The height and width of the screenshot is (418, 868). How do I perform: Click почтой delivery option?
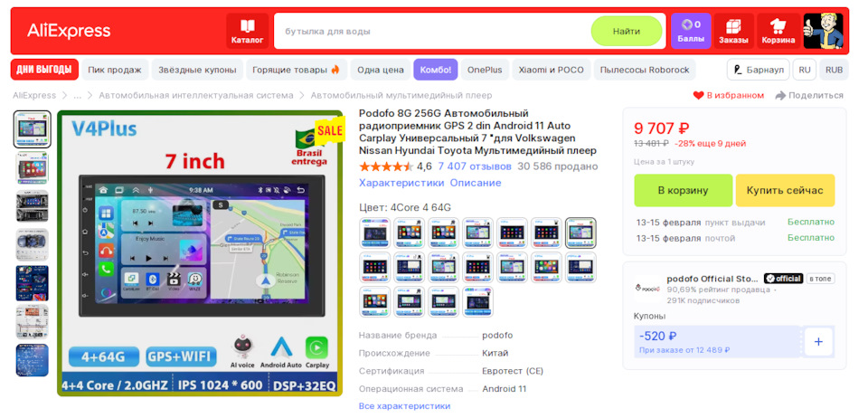(x=720, y=239)
